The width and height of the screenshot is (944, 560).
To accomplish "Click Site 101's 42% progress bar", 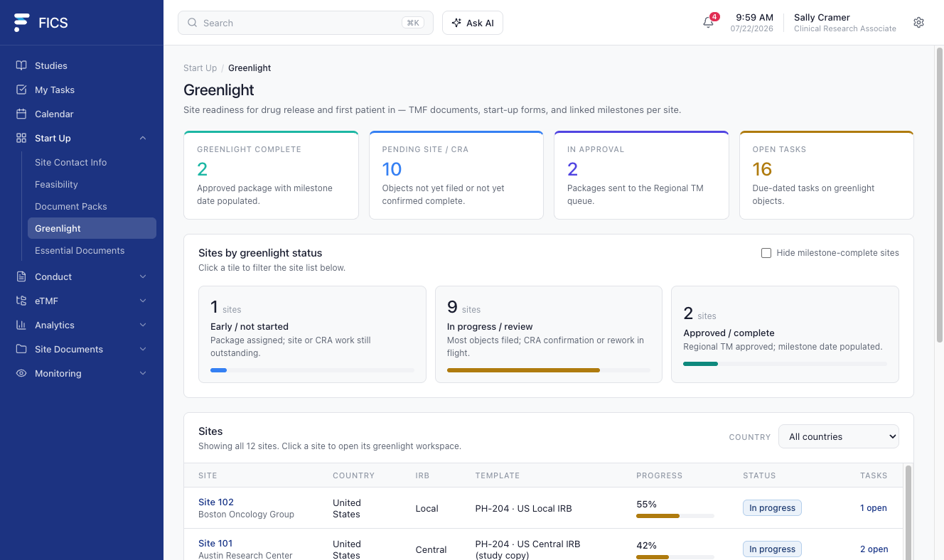I will tap(675, 557).
